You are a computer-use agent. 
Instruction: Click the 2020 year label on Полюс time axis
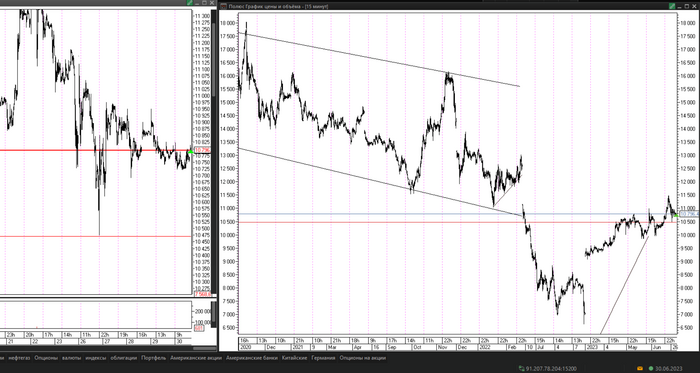[246, 347]
